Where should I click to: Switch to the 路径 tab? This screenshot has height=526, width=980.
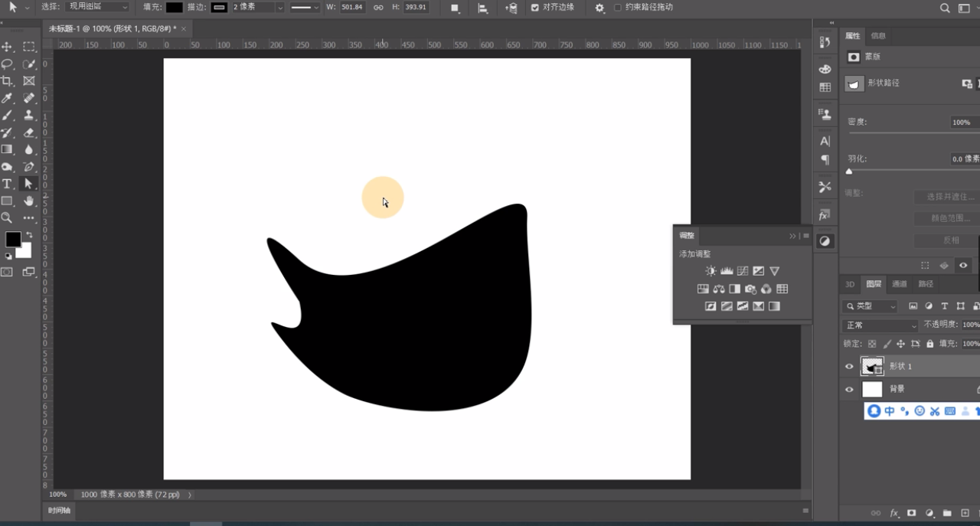pyautogui.click(x=926, y=284)
